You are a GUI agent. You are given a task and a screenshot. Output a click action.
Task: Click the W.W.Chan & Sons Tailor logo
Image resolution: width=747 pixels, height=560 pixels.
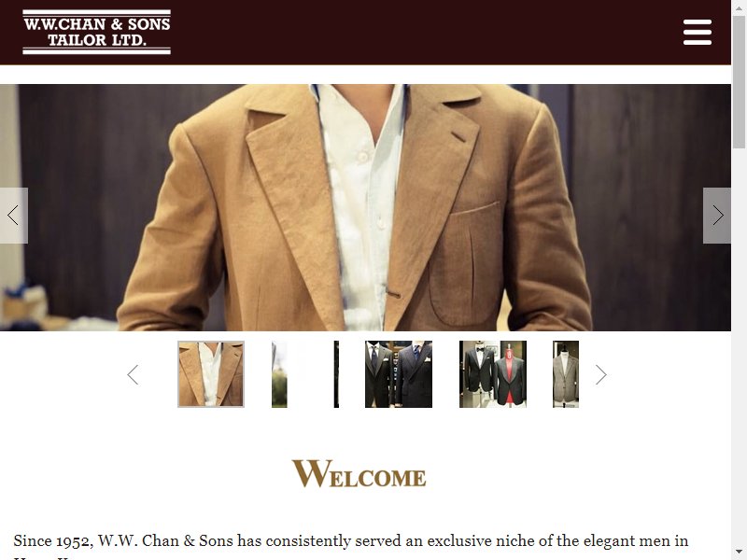[x=97, y=32]
